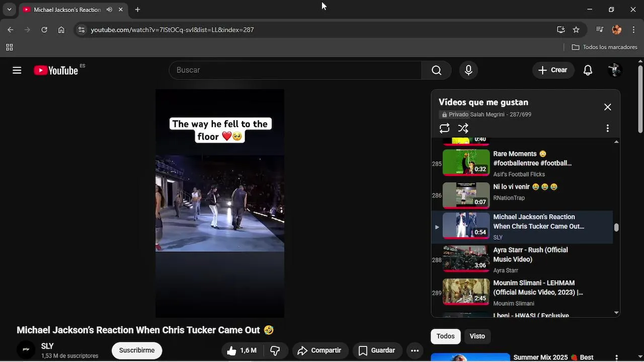Like the video (1,6 M)

(x=242, y=350)
